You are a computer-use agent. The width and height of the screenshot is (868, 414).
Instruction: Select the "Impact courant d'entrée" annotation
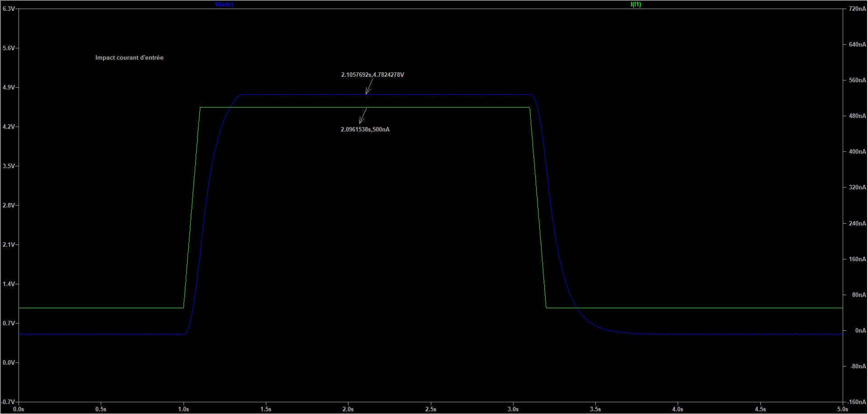pyautogui.click(x=129, y=58)
